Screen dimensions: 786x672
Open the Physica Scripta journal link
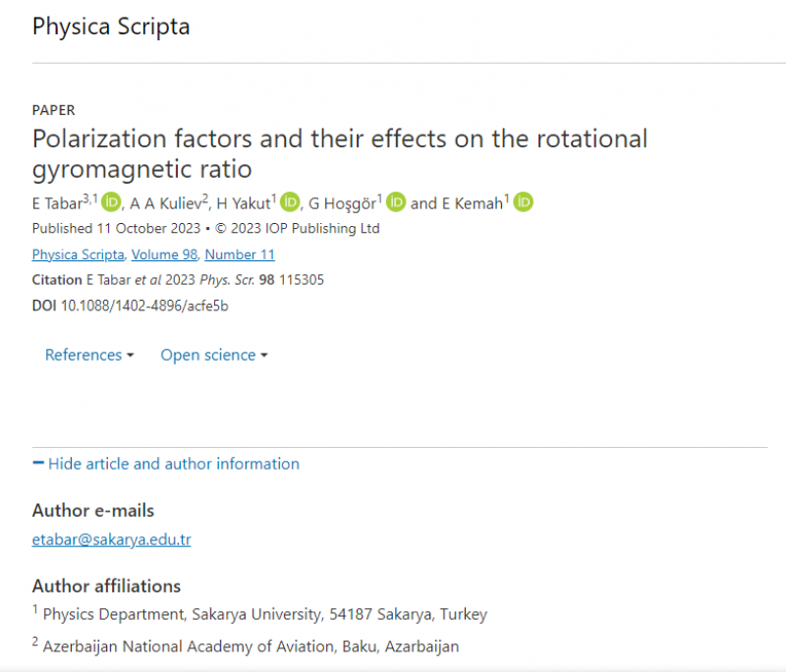(78, 254)
